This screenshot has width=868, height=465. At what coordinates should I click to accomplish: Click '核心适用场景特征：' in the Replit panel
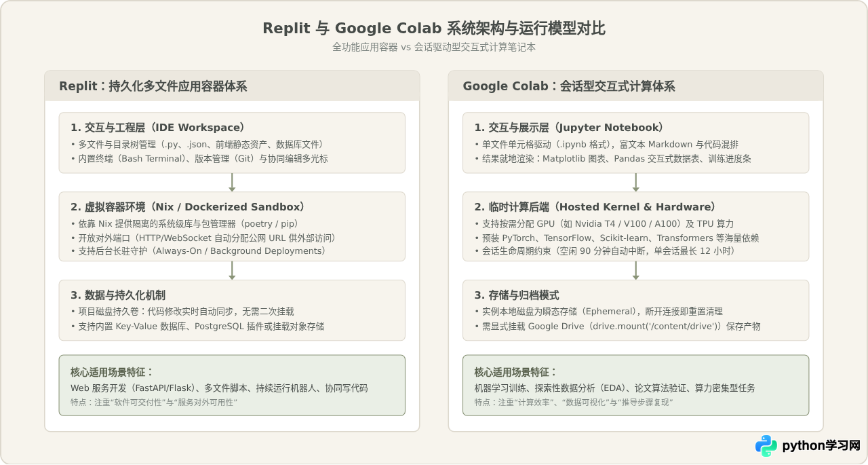click(112, 372)
